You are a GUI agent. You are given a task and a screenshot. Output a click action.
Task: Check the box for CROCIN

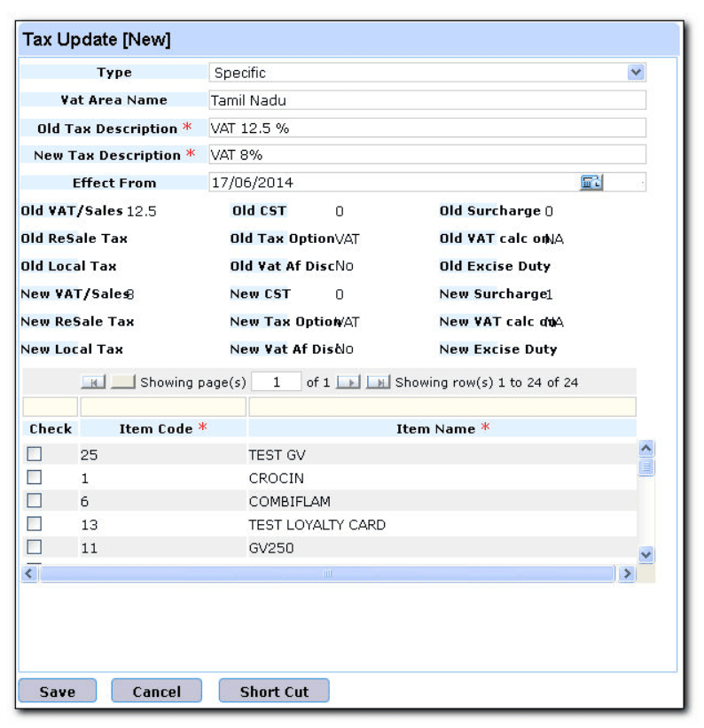pos(35,477)
